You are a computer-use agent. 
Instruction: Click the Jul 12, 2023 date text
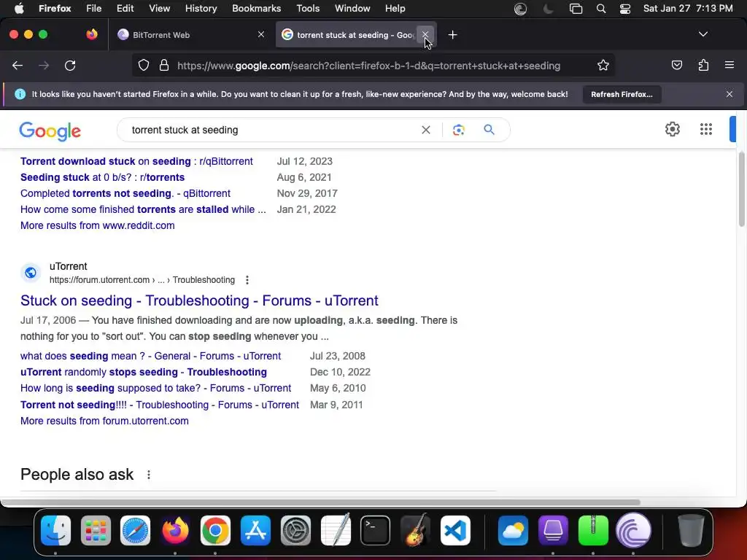305,161
